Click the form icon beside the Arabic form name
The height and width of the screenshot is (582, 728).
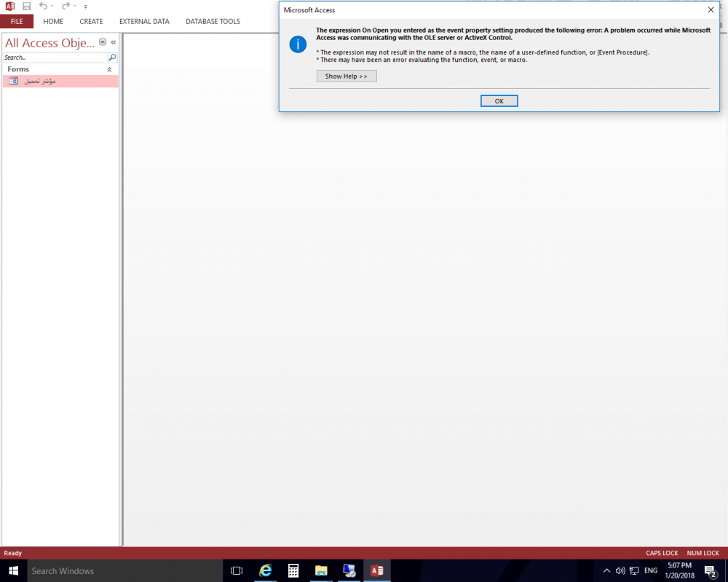[x=13, y=81]
